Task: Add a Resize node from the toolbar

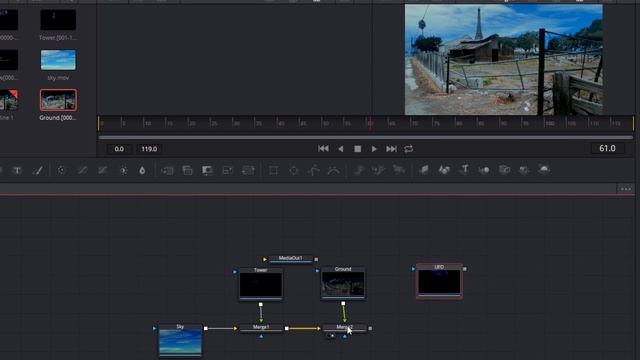Action: coord(228,170)
